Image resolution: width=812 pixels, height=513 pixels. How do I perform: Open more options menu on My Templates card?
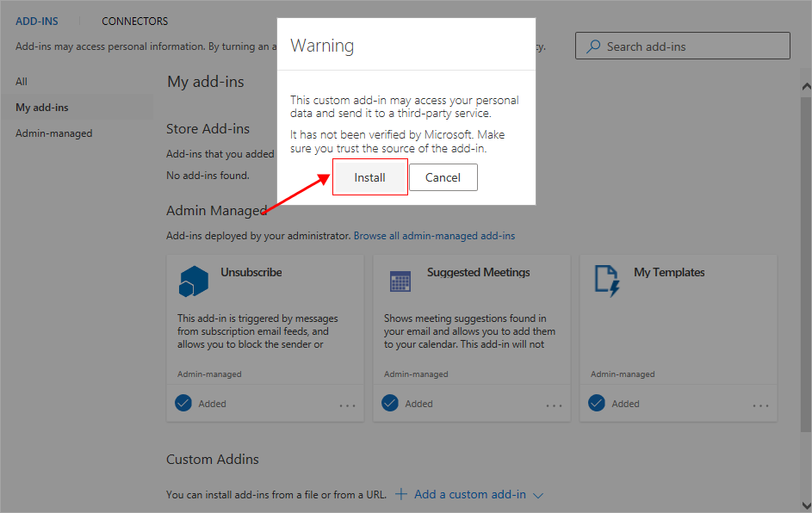(760, 405)
